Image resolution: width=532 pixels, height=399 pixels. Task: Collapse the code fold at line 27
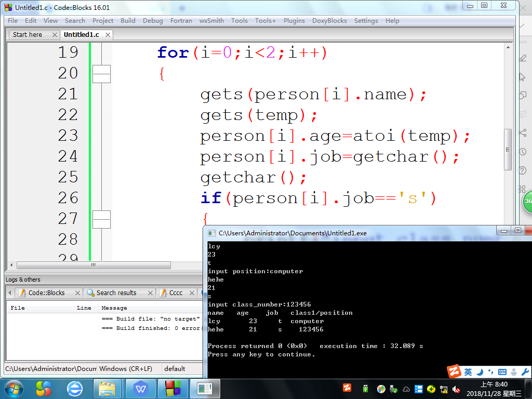(101, 220)
